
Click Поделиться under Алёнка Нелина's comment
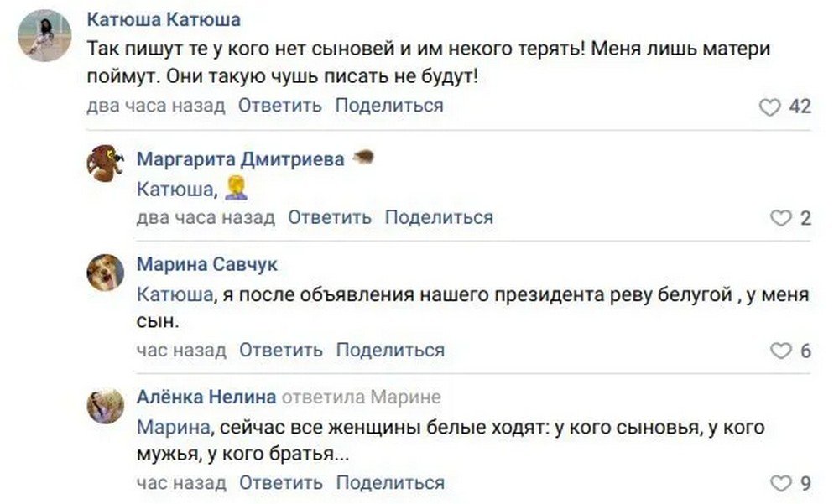[x=390, y=483]
